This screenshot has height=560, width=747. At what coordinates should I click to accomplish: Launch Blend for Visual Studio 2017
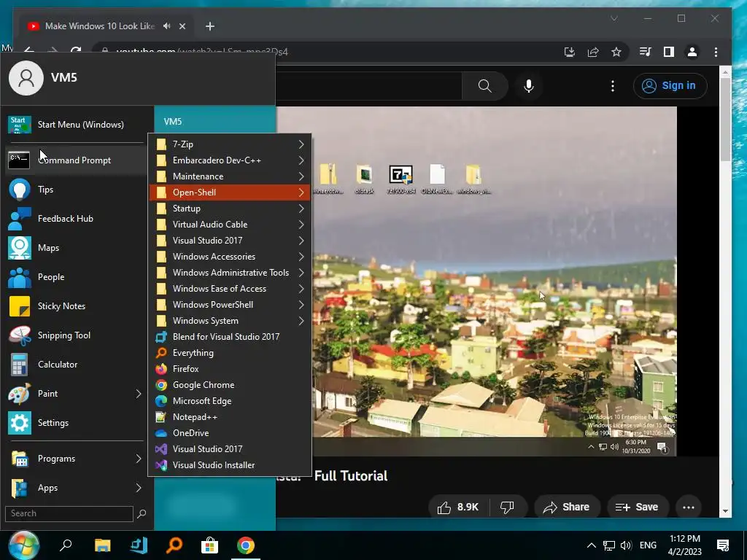pyautogui.click(x=230, y=337)
